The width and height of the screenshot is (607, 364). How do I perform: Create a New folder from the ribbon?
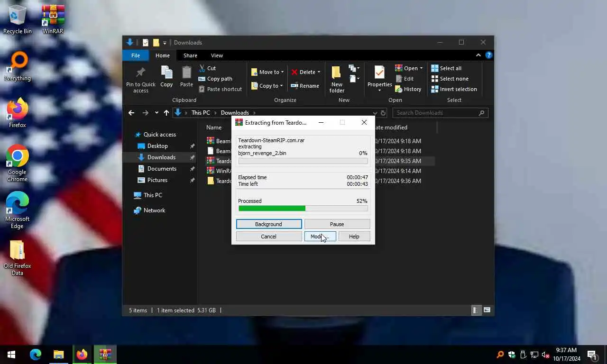pyautogui.click(x=337, y=79)
